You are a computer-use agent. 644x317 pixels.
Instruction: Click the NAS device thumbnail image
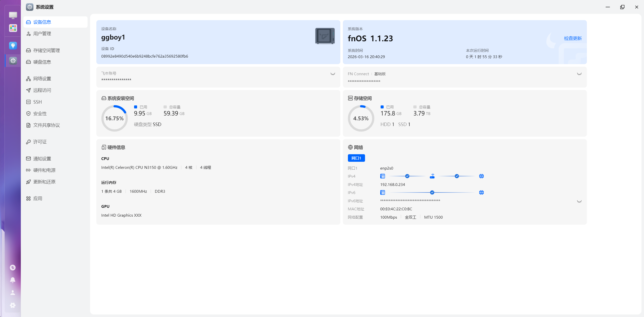pyautogui.click(x=325, y=36)
